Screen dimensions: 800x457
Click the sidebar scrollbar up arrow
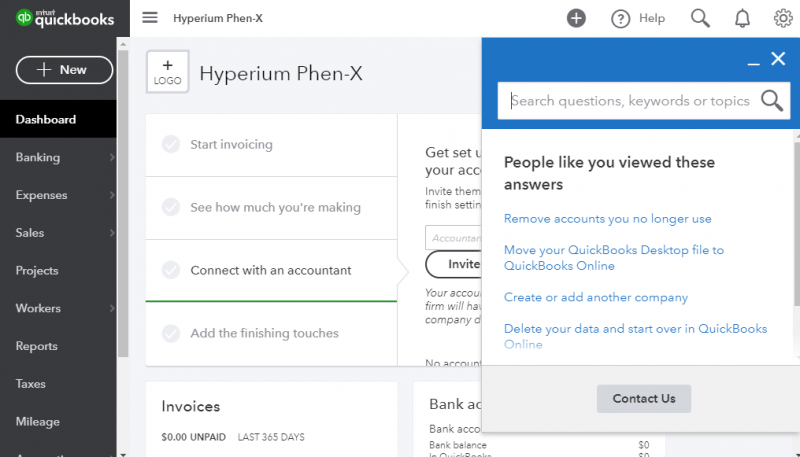[x=123, y=44]
